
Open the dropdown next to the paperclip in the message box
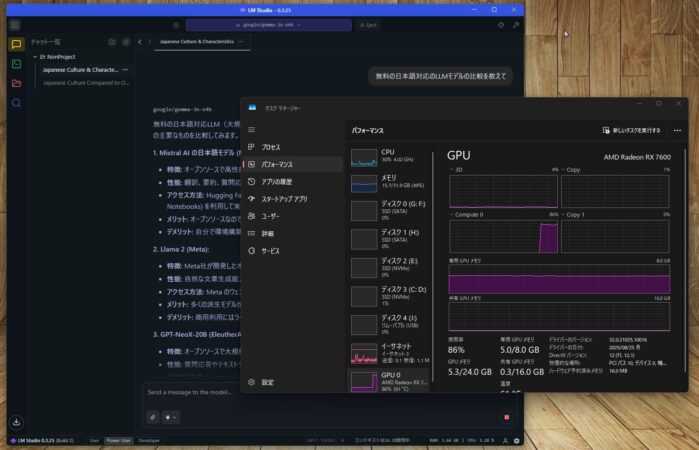pyautogui.click(x=170, y=417)
